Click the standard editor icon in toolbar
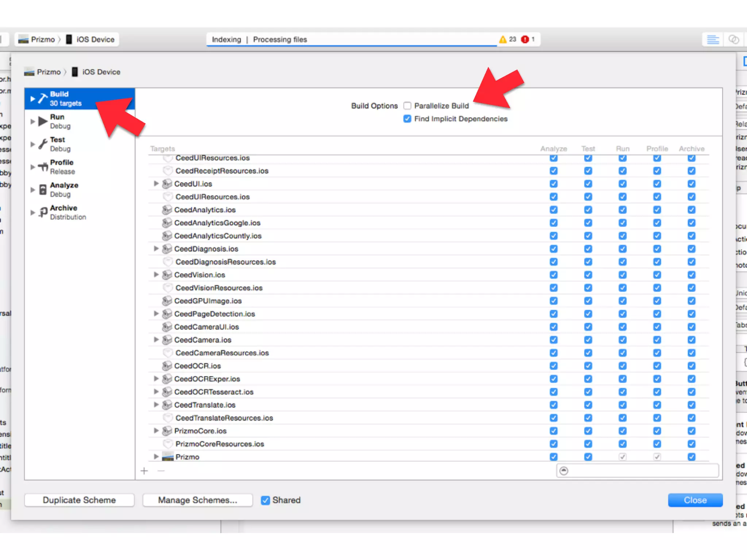 coord(713,39)
